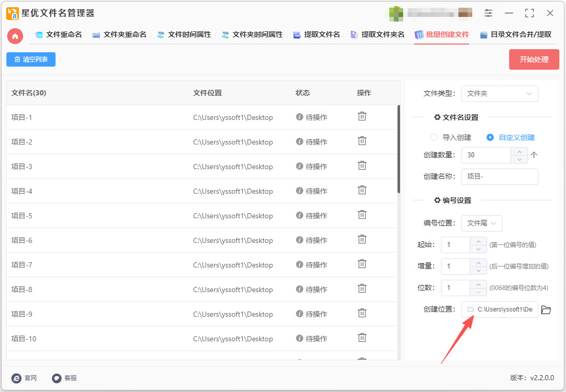Open the 提取文件夹名 tab
Image resolution: width=566 pixels, height=392 pixels.
tap(378, 35)
